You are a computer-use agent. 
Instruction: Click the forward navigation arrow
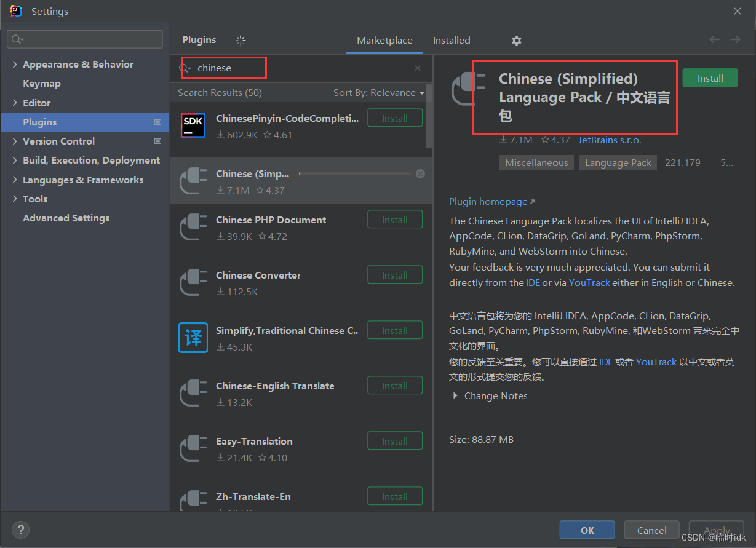[735, 39]
